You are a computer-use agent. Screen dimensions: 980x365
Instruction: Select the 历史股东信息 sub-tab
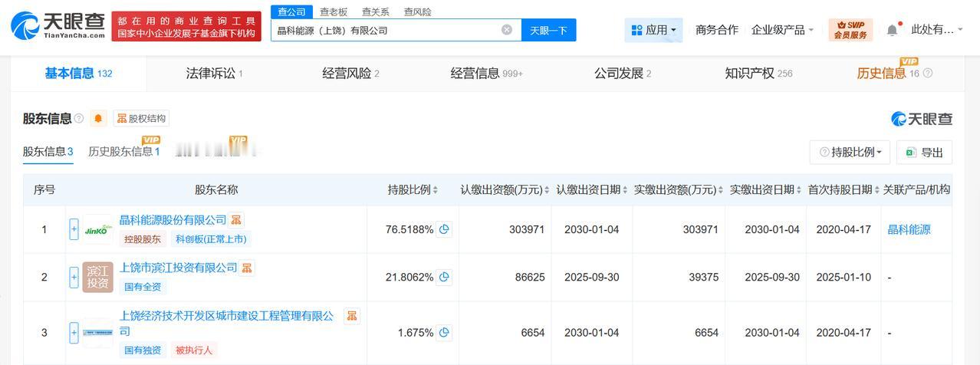point(124,152)
